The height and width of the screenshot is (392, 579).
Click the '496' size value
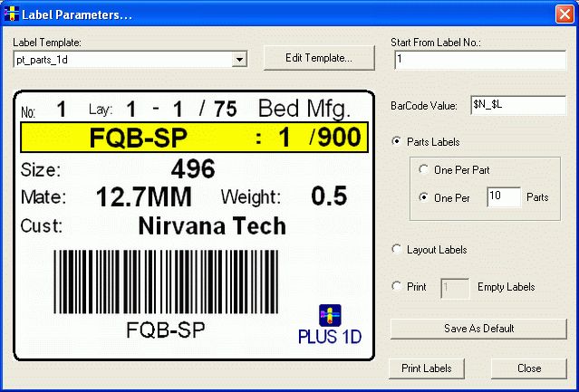click(193, 169)
